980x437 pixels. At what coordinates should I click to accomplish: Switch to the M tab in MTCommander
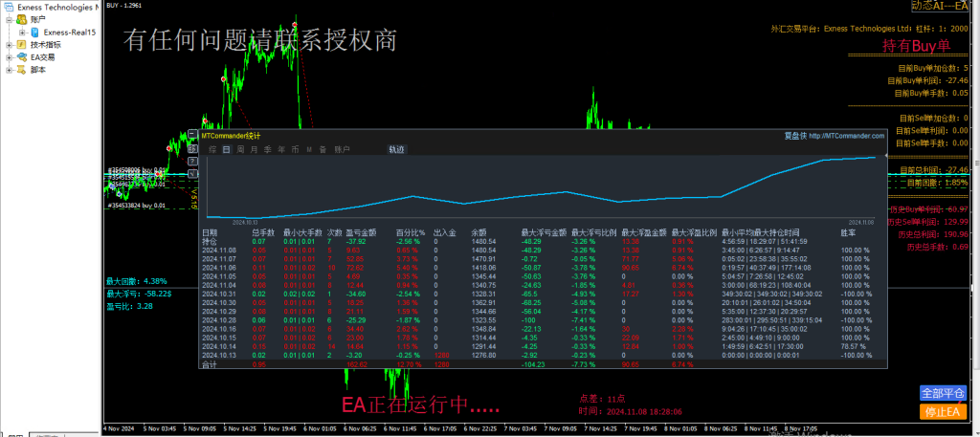(x=309, y=149)
